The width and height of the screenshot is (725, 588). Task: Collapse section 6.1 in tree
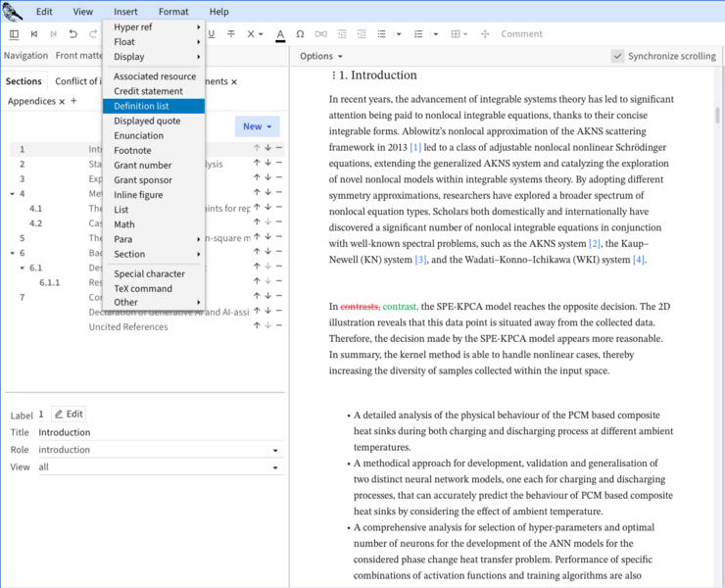23,268
